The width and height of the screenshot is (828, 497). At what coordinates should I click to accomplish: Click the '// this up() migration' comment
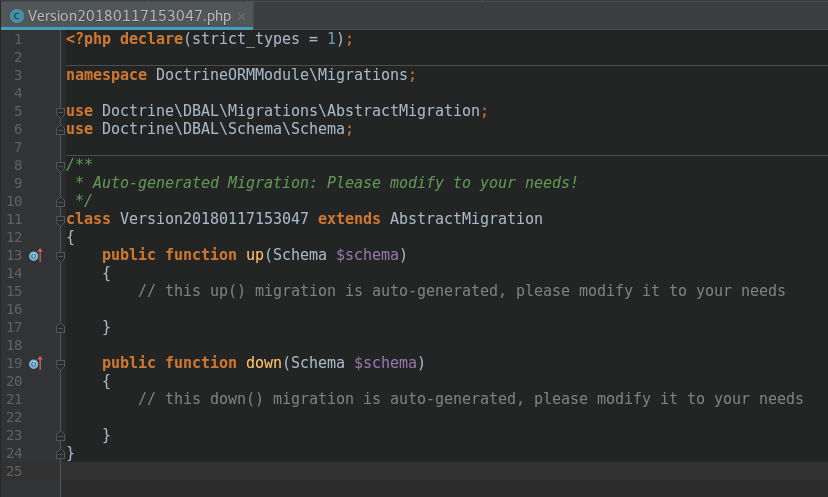click(461, 291)
